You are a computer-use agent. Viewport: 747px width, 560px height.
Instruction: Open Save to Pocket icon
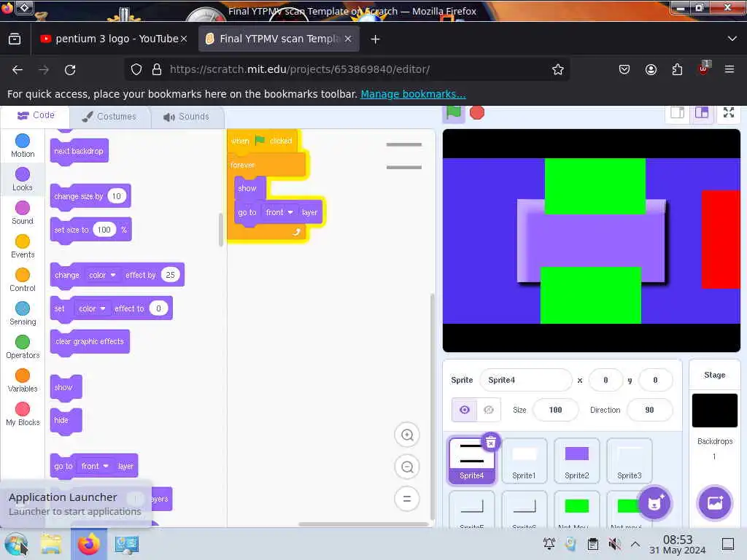tap(624, 69)
